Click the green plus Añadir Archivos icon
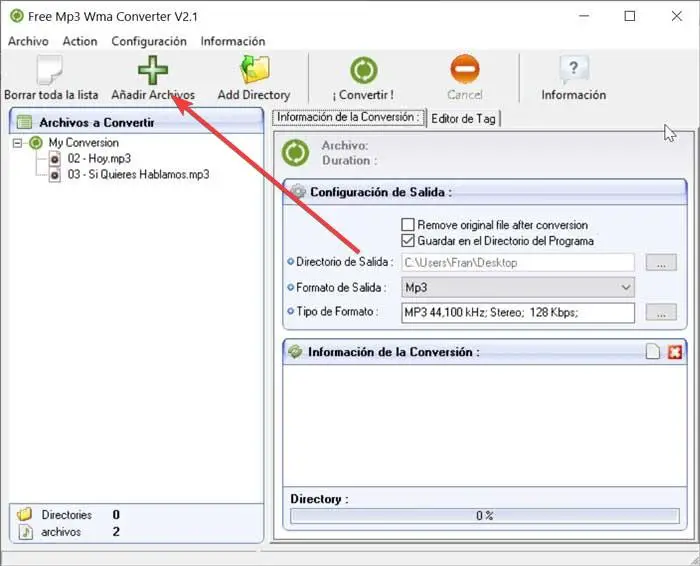The width and height of the screenshot is (700, 566). click(153, 70)
